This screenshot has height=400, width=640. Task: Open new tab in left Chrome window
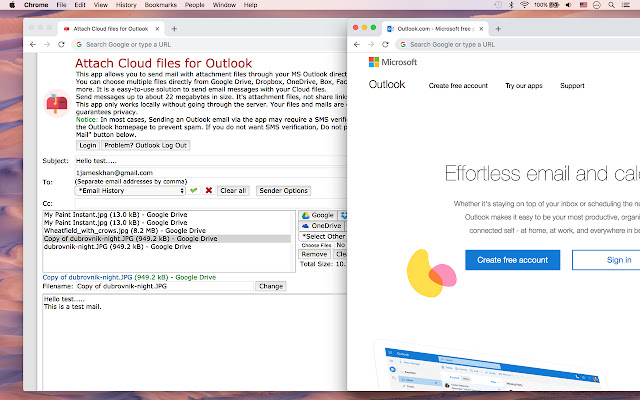click(x=174, y=29)
